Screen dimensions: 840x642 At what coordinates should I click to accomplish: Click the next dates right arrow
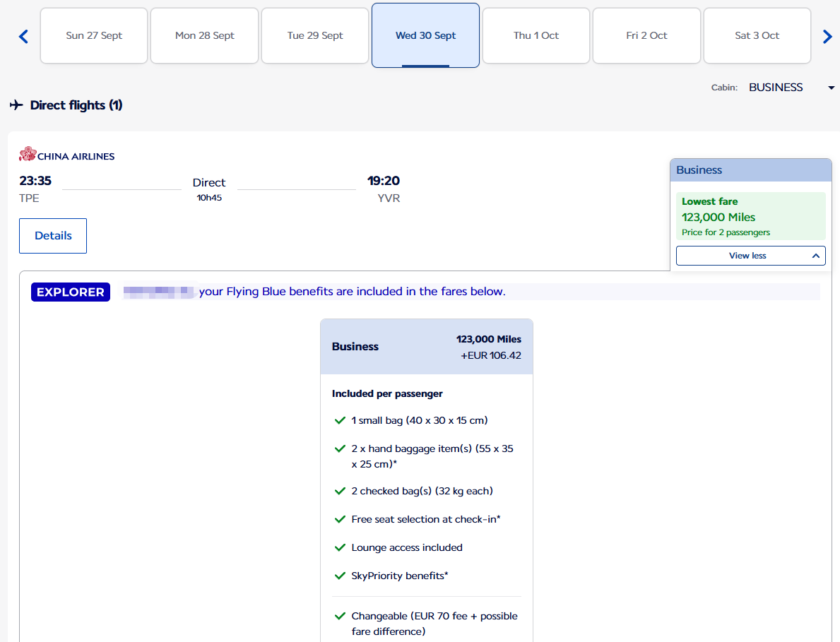pyautogui.click(x=827, y=37)
